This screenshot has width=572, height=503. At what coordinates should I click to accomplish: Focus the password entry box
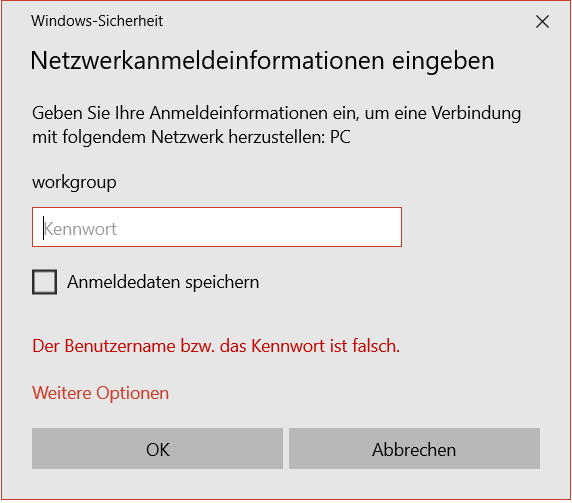217,227
